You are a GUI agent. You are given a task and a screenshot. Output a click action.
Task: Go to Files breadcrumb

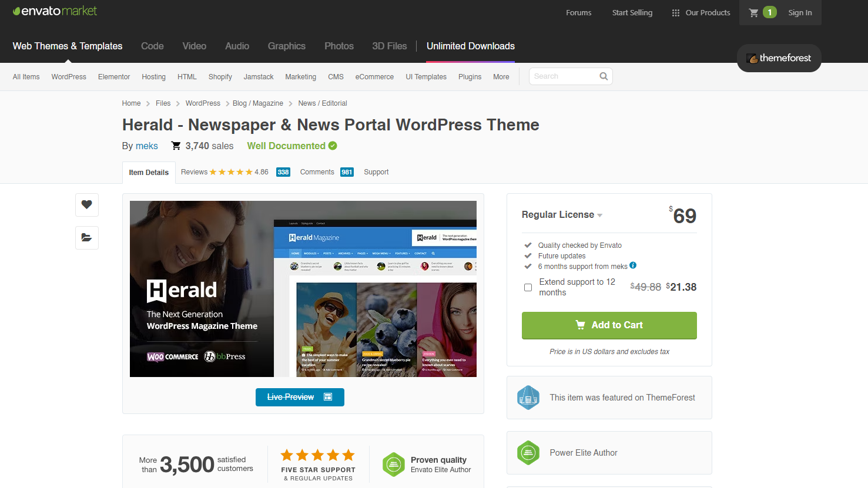[x=163, y=103]
